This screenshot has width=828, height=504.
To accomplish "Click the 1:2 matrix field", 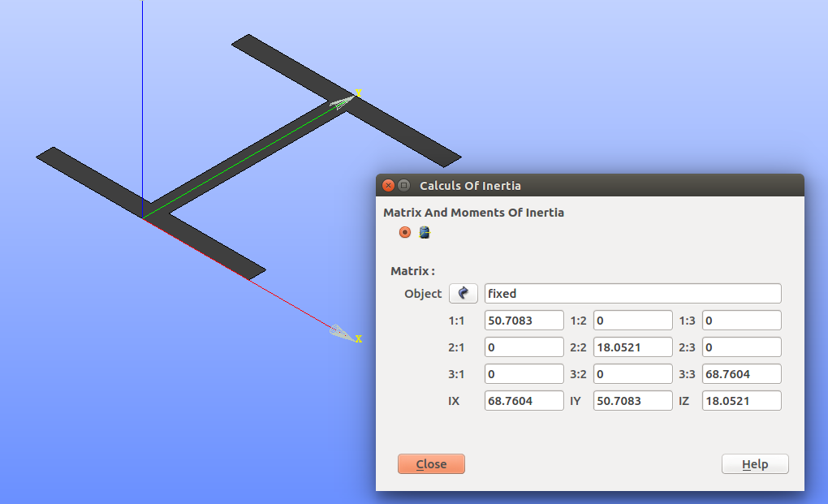I will (632, 320).
